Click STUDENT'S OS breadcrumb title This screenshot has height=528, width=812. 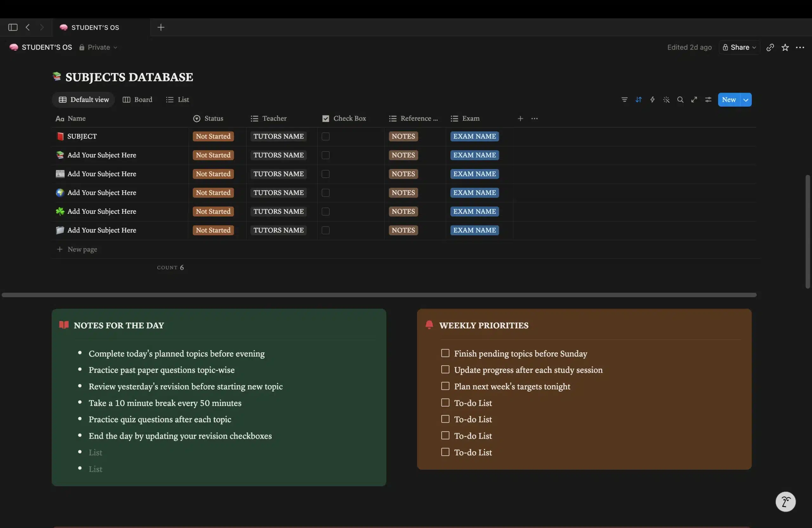(x=47, y=48)
